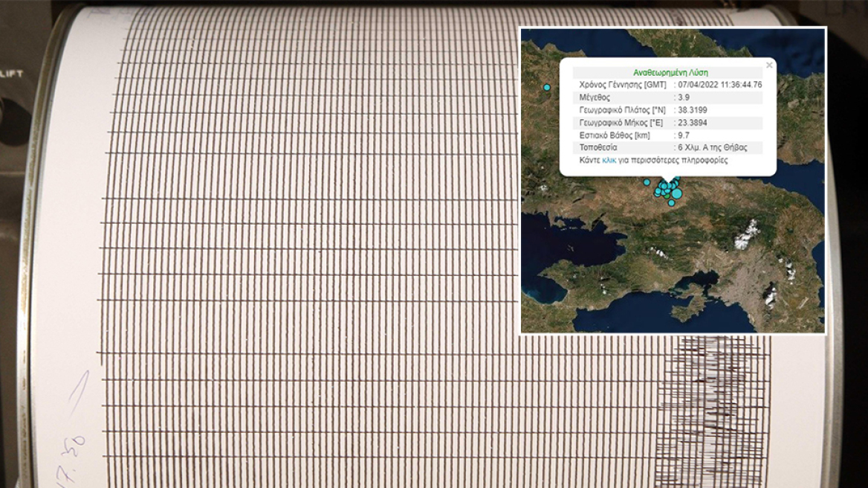Close the Αναθεωρημένη Λύση popup
The width and height of the screenshot is (868, 488).
[769, 65]
